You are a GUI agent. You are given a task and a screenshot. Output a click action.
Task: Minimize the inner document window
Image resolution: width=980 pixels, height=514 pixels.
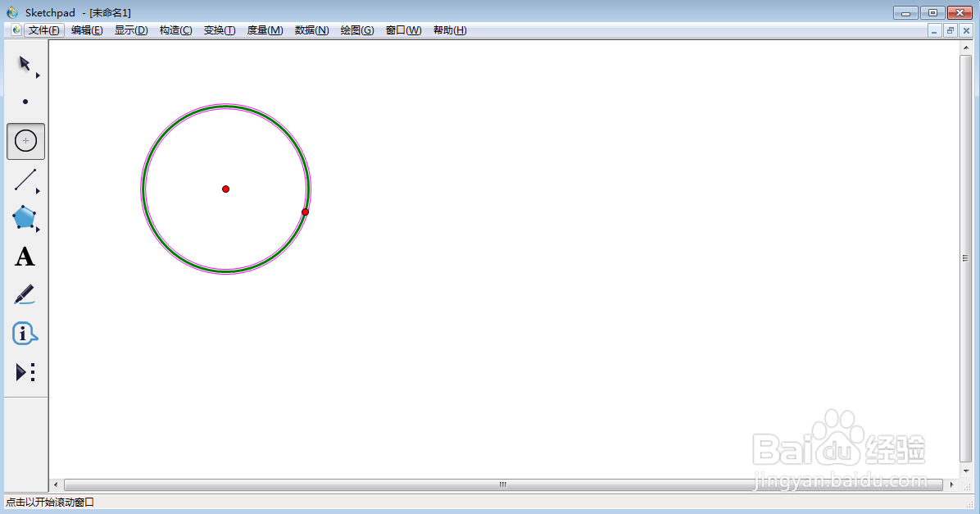click(x=934, y=30)
